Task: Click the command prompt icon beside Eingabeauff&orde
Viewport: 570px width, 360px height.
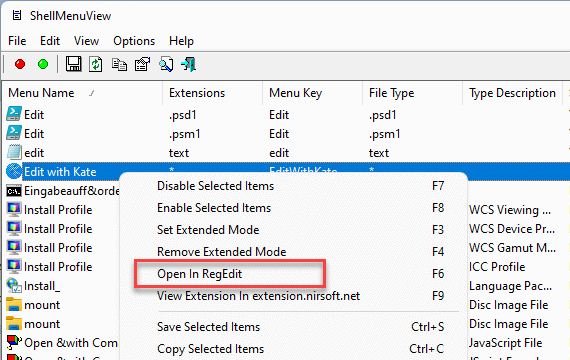Action: click(14, 191)
